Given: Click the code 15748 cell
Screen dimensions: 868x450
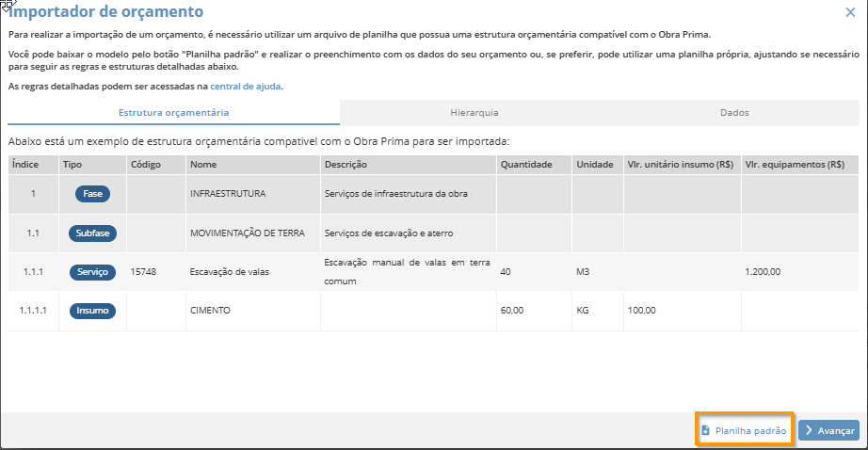Looking at the screenshot, I should point(144,272).
